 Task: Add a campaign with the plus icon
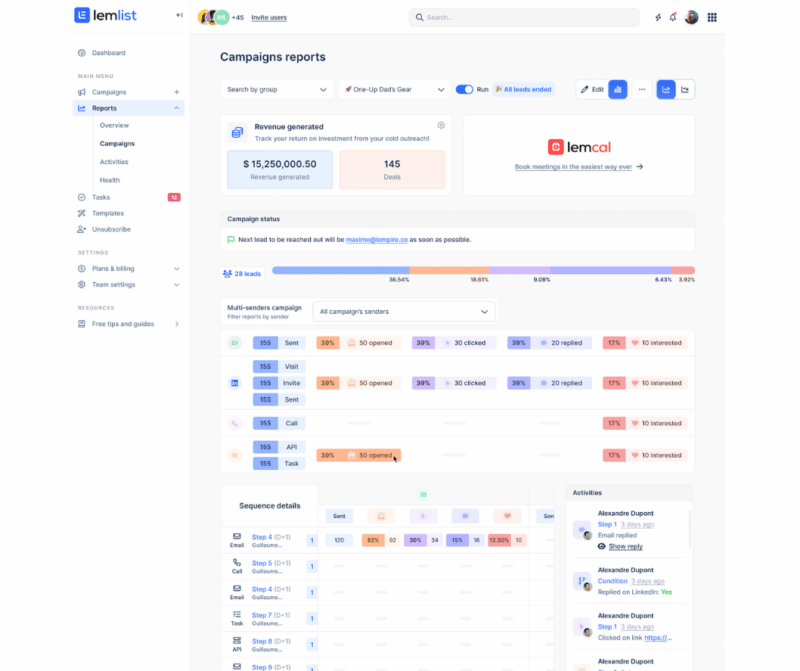click(x=177, y=92)
